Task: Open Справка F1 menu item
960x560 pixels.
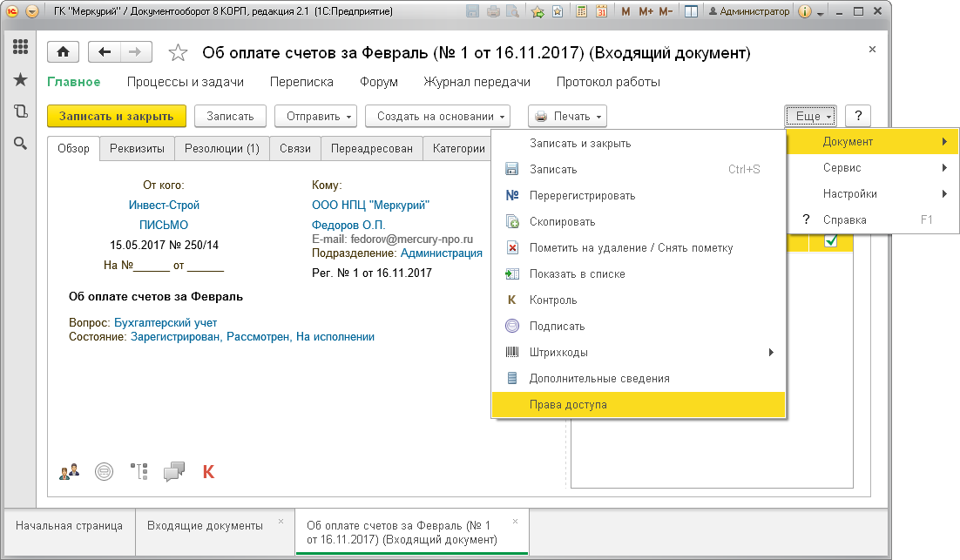Action: 872,219
